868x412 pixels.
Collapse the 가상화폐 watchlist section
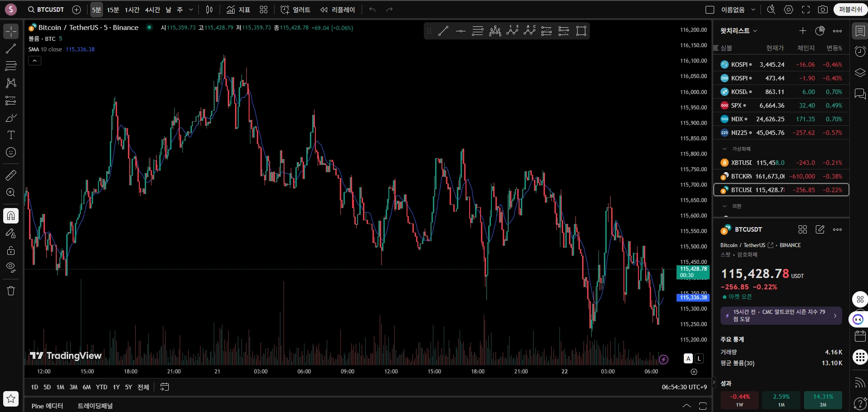(725, 149)
